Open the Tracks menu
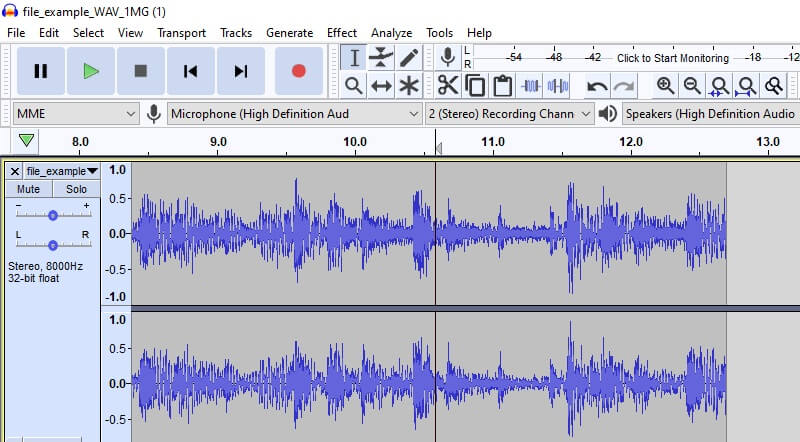 tap(236, 33)
